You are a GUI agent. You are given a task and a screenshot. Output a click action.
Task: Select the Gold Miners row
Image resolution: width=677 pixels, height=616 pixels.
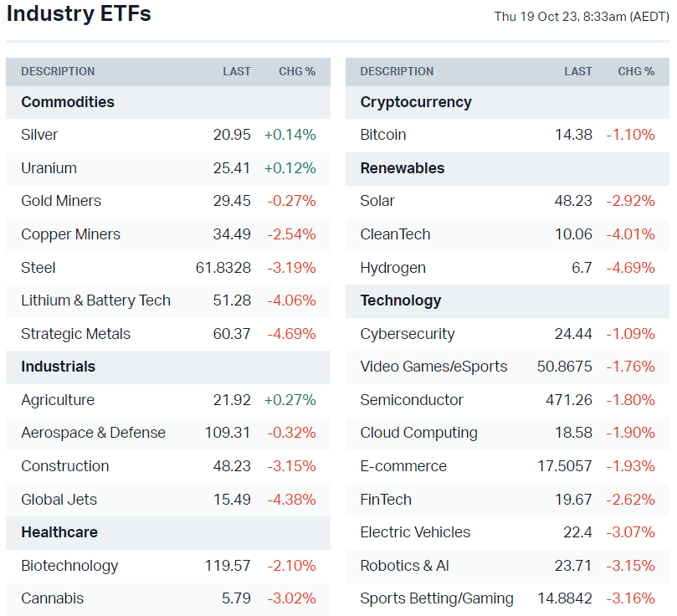click(x=61, y=201)
